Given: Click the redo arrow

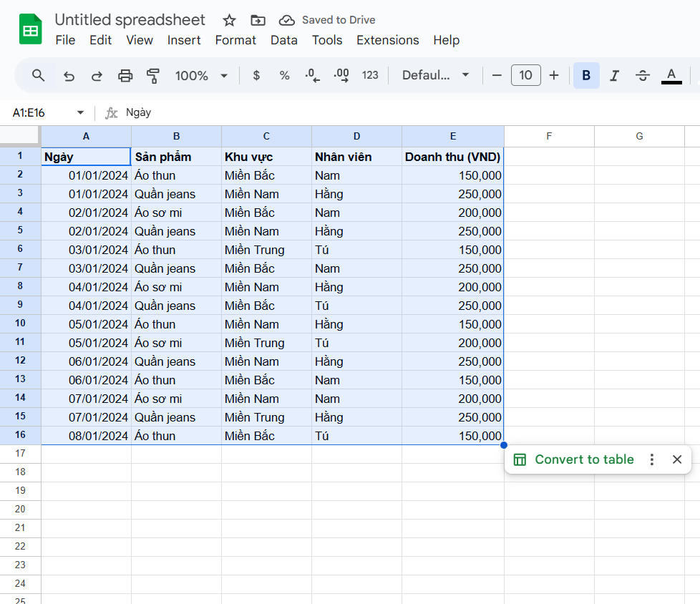Looking at the screenshot, I should coord(97,76).
